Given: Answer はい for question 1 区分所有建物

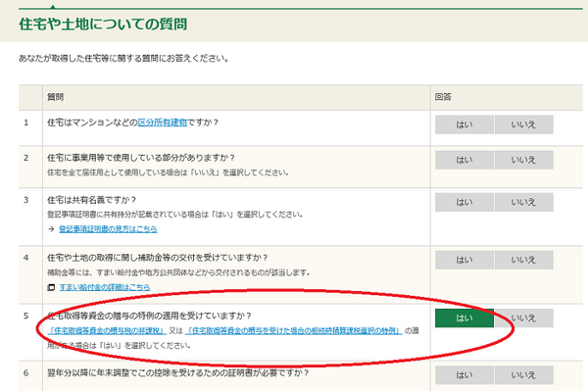Looking at the screenshot, I should pyautogui.click(x=465, y=124).
